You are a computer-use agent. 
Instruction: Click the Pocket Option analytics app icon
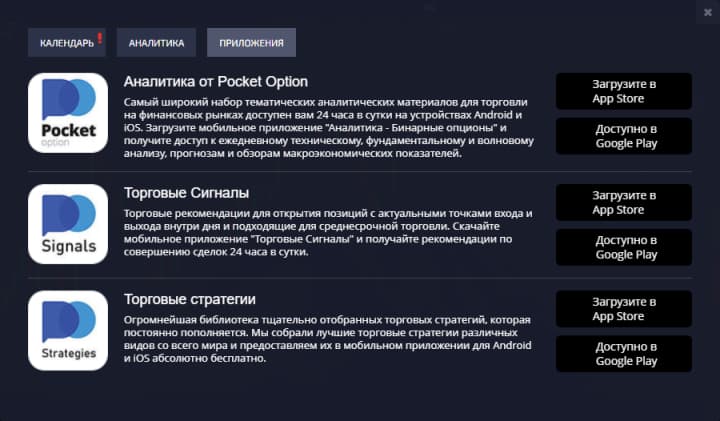(x=68, y=112)
